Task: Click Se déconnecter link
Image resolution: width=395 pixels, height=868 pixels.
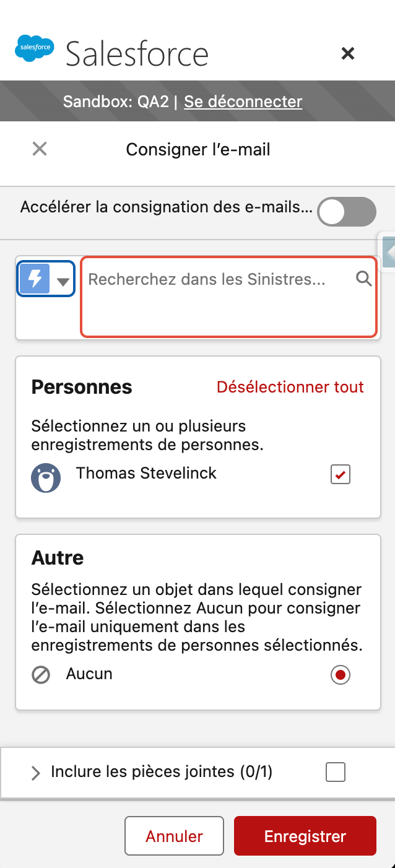Action: (x=243, y=102)
